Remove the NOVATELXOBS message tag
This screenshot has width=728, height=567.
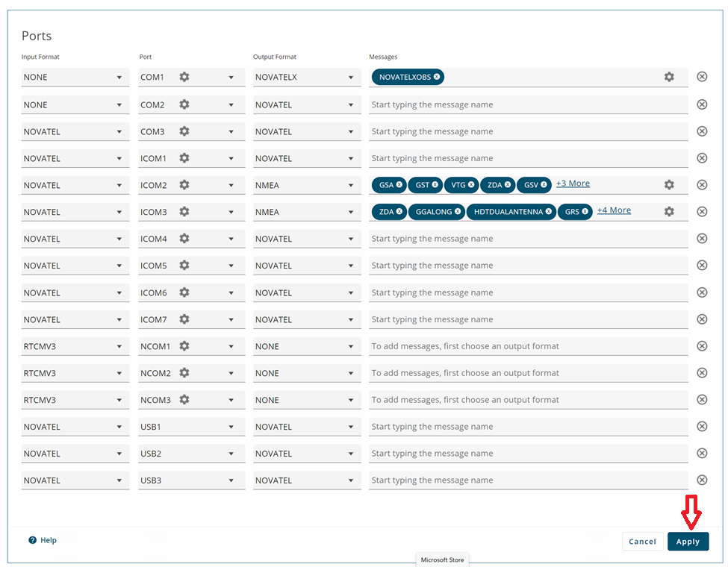point(437,77)
